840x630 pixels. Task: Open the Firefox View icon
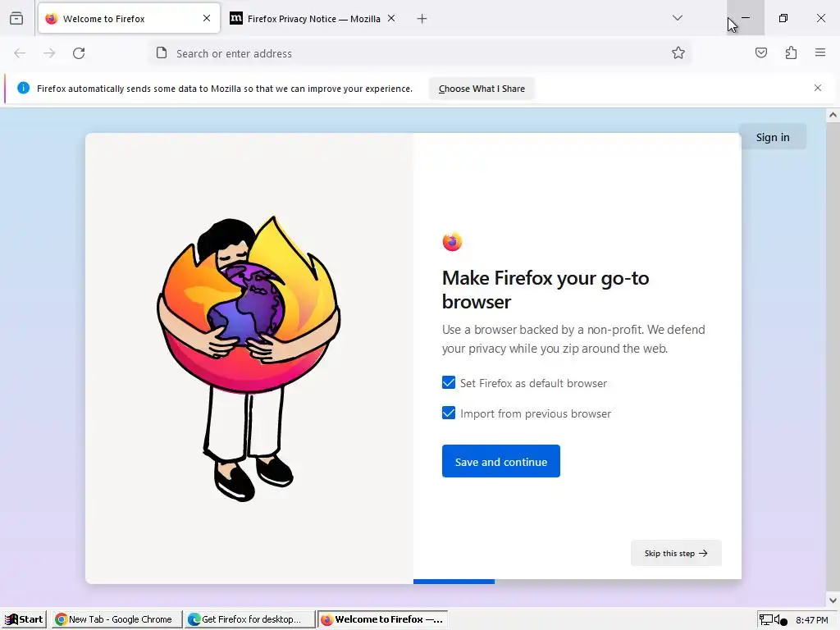tap(16, 18)
